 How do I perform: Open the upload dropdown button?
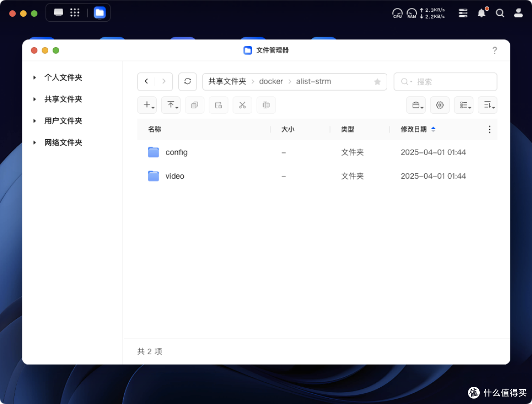(x=171, y=105)
